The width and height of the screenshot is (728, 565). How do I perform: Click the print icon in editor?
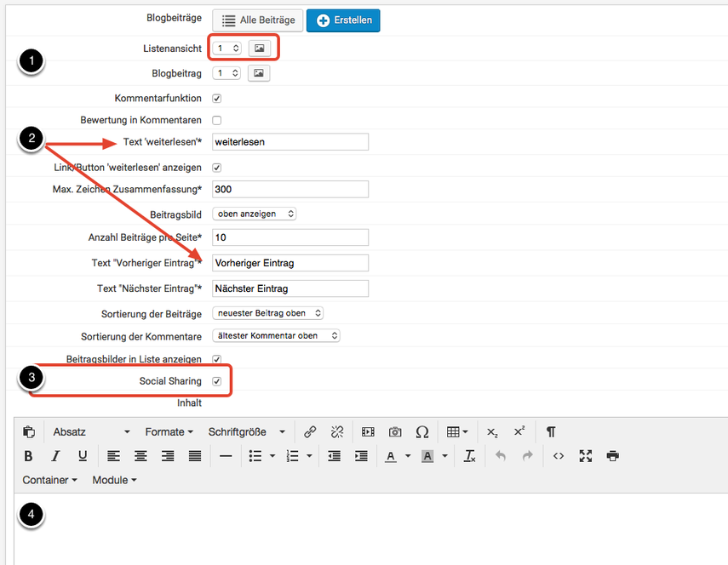click(x=612, y=456)
